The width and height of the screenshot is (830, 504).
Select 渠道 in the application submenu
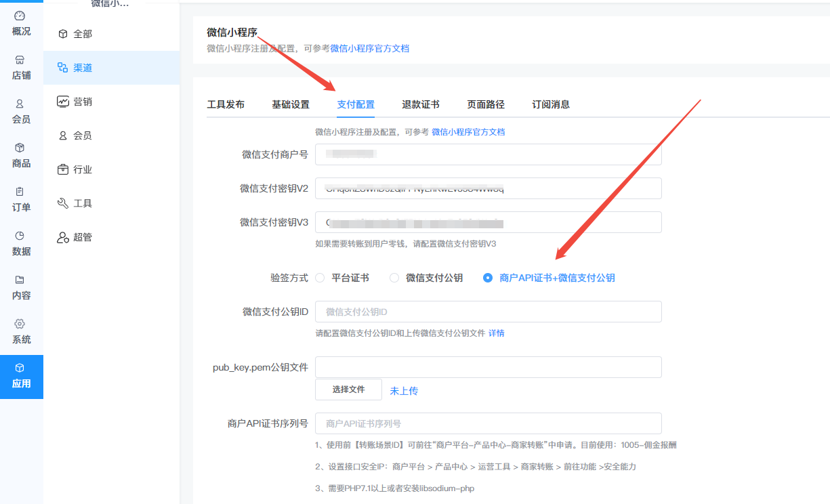[111, 68]
